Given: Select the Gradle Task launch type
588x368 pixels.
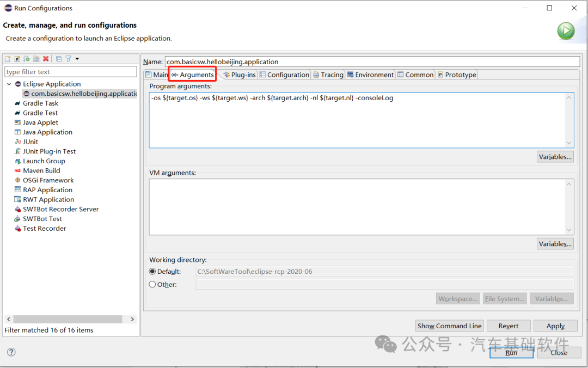Looking at the screenshot, I should [40, 103].
